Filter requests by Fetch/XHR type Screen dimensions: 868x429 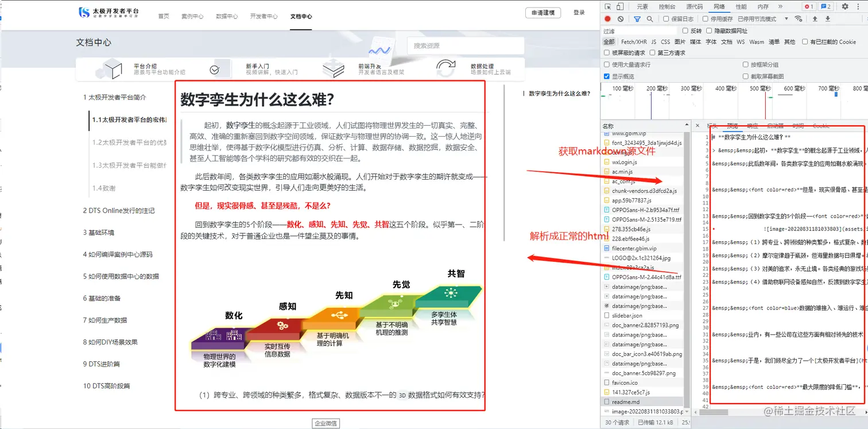634,42
